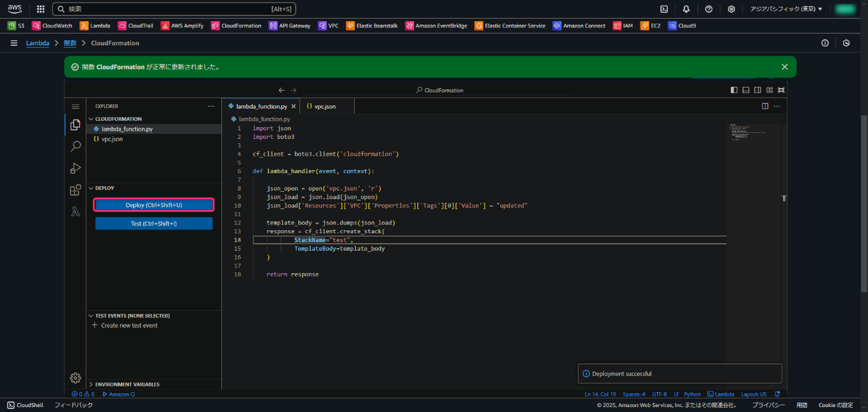
Task: Click the split editor right icon
Action: [x=765, y=106]
